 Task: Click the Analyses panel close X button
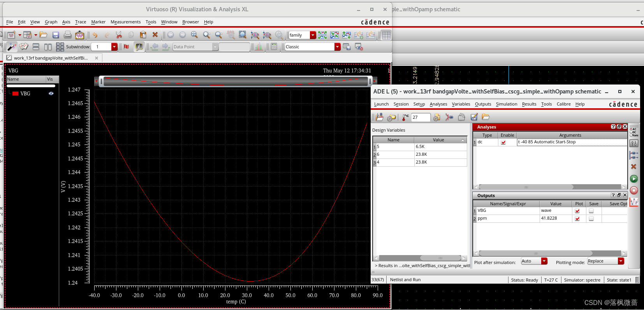[625, 127]
